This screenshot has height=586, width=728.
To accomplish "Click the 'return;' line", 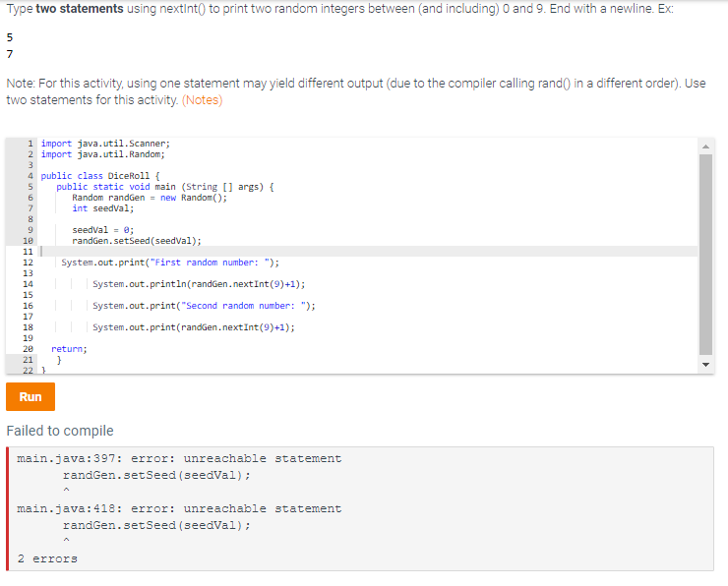I will coord(69,349).
